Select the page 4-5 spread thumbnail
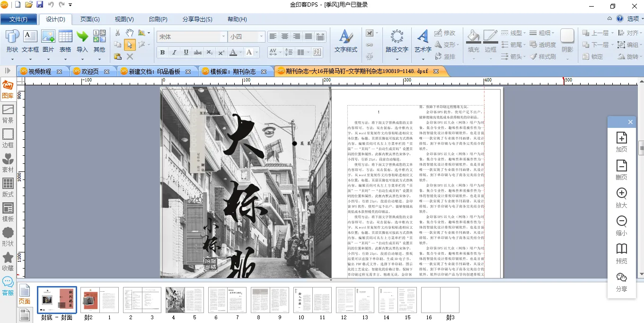The width and height of the screenshot is (644, 323). (185, 300)
